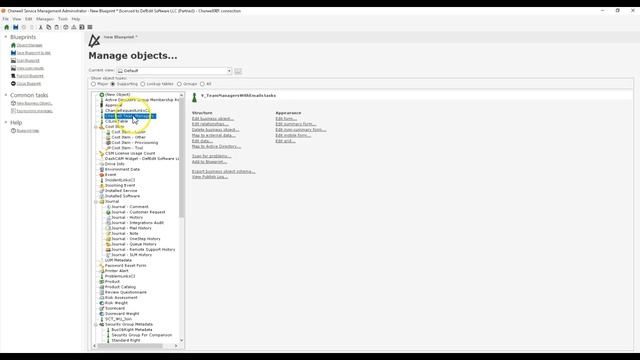Click the blue save blueprint toolbar icon
The width and height of the screenshot is (640, 360).
(x=16, y=27)
